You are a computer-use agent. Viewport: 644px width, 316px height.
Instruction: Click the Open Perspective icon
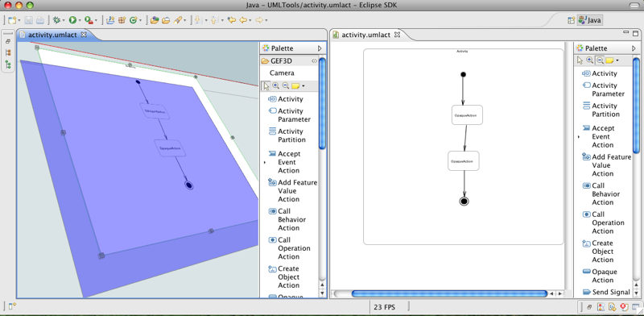(571, 20)
